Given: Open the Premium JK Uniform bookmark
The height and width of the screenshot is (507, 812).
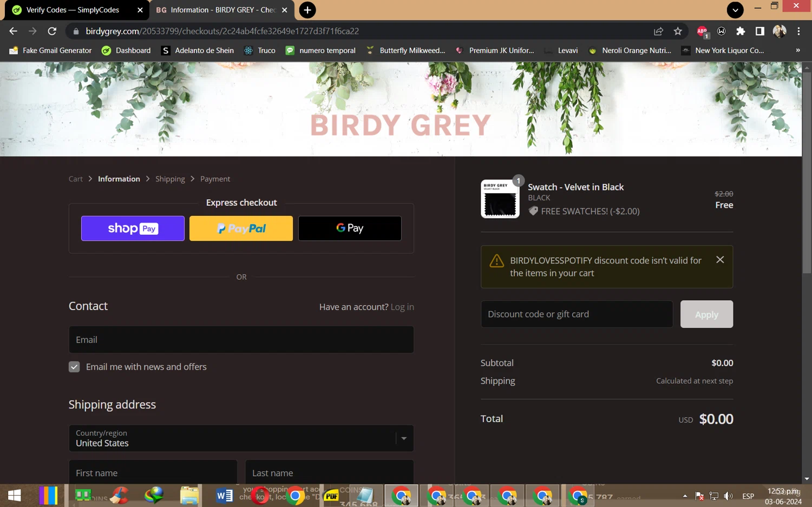Looking at the screenshot, I should click(x=495, y=50).
